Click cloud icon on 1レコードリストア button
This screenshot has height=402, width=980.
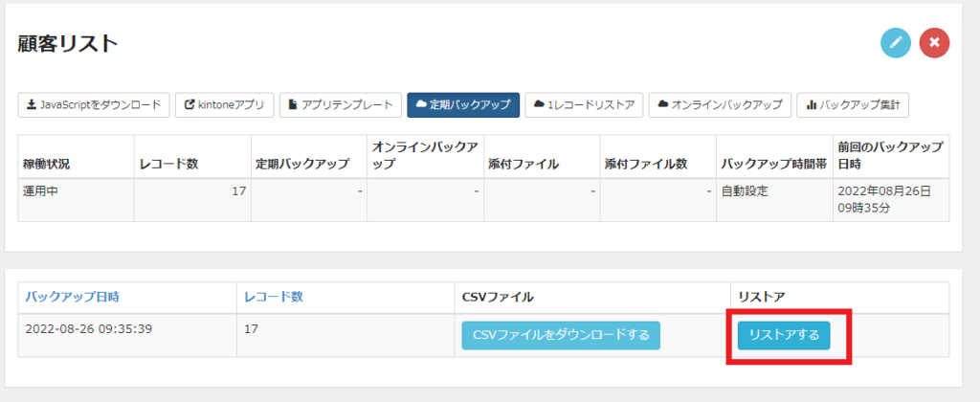tap(539, 104)
